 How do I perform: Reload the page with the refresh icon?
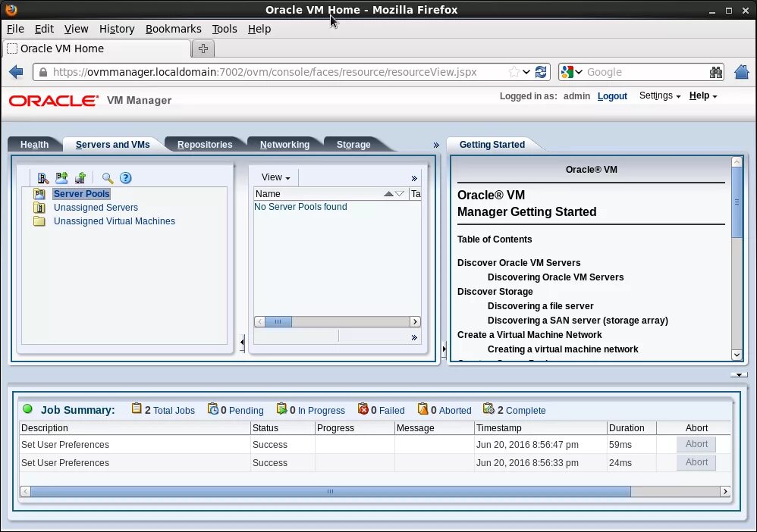tap(541, 72)
